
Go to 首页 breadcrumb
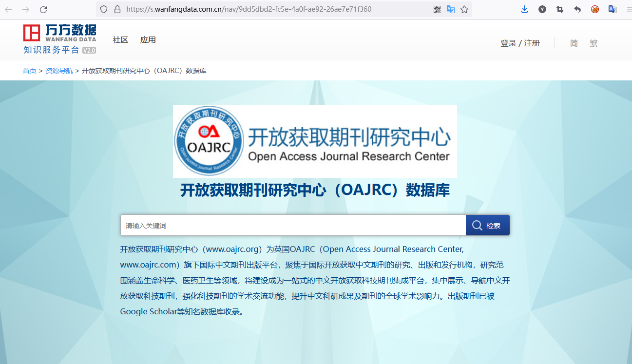pos(30,71)
